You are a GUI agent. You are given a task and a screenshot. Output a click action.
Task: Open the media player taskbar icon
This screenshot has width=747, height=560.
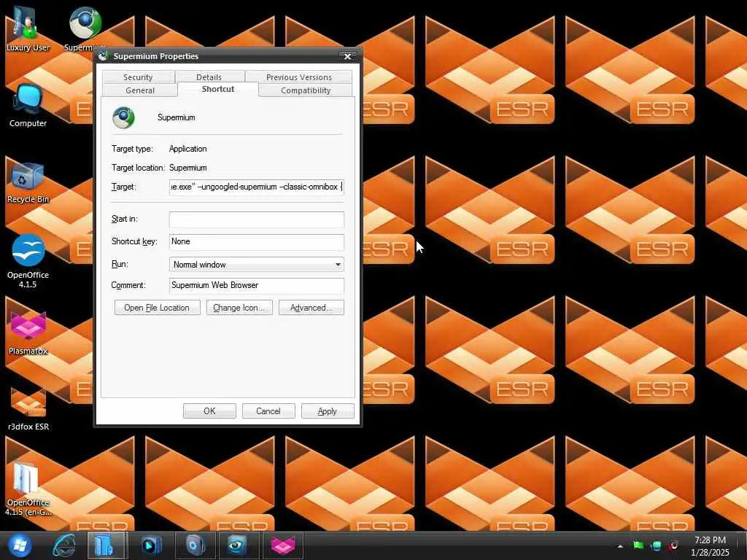152,545
